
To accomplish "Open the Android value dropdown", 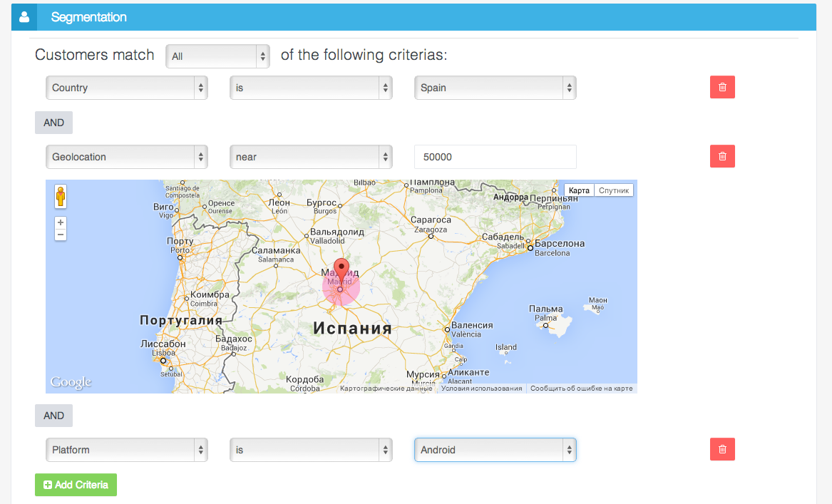I will pyautogui.click(x=495, y=450).
